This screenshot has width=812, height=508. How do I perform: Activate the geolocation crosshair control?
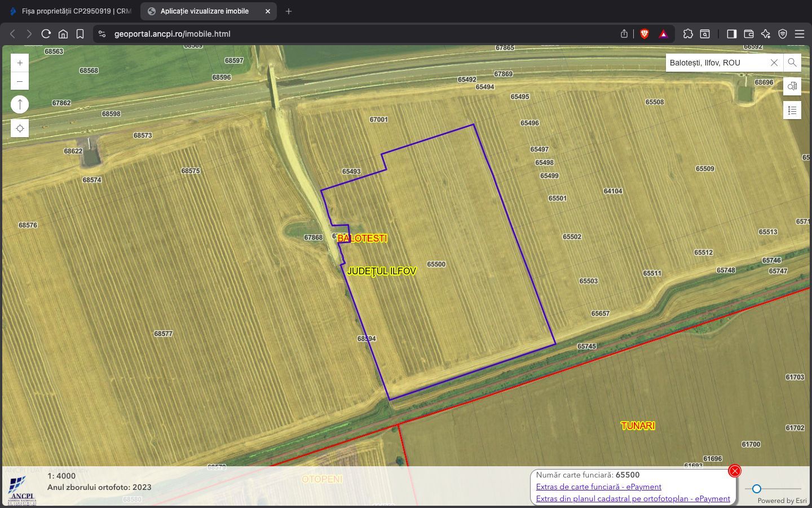[x=20, y=128]
